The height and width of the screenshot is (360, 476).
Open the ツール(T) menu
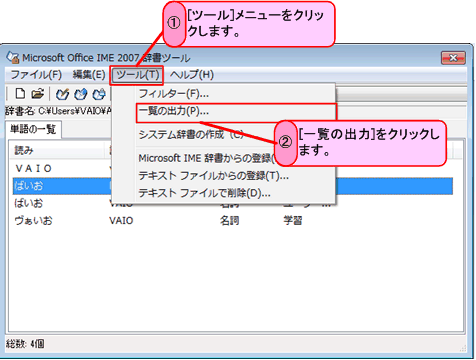[x=137, y=75]
